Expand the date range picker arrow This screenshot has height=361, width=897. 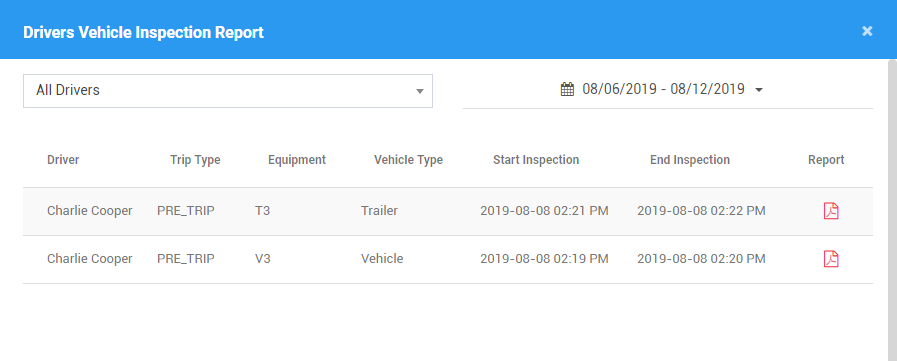(759, 90)
